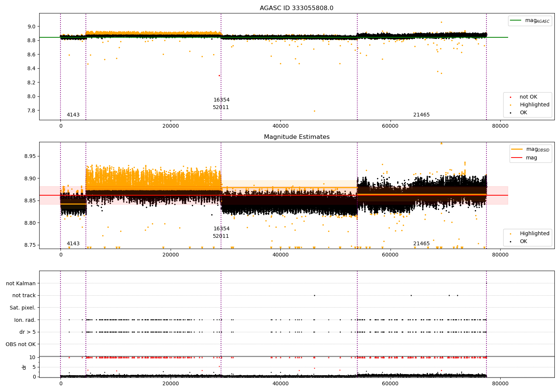Click the 'OBS not OK' row label
Screen dimensions: 560x392
pyautogui.click(x=21, y=344)
